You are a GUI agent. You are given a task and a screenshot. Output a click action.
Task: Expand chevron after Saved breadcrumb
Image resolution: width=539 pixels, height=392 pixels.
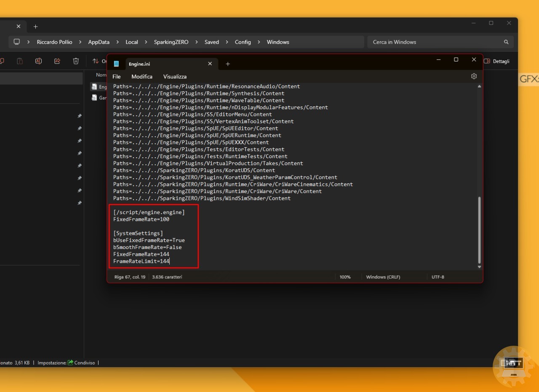click(x=227, y=42)
